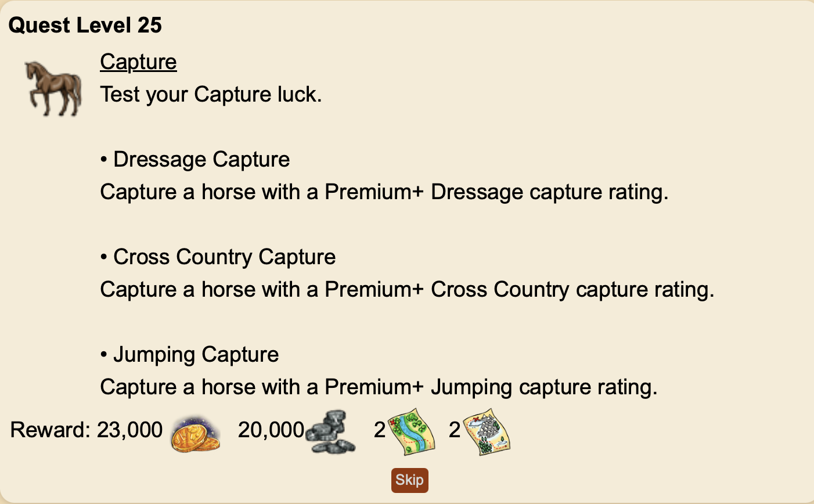Select the Jumping Capture objective title
This screenshot has width=814, height=504.
196,354
